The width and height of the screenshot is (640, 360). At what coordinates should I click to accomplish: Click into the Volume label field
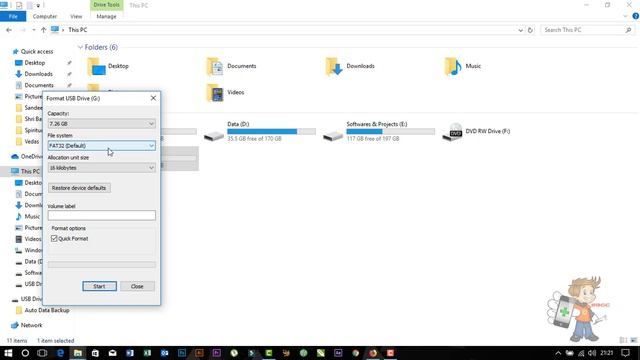pos(102,216)
